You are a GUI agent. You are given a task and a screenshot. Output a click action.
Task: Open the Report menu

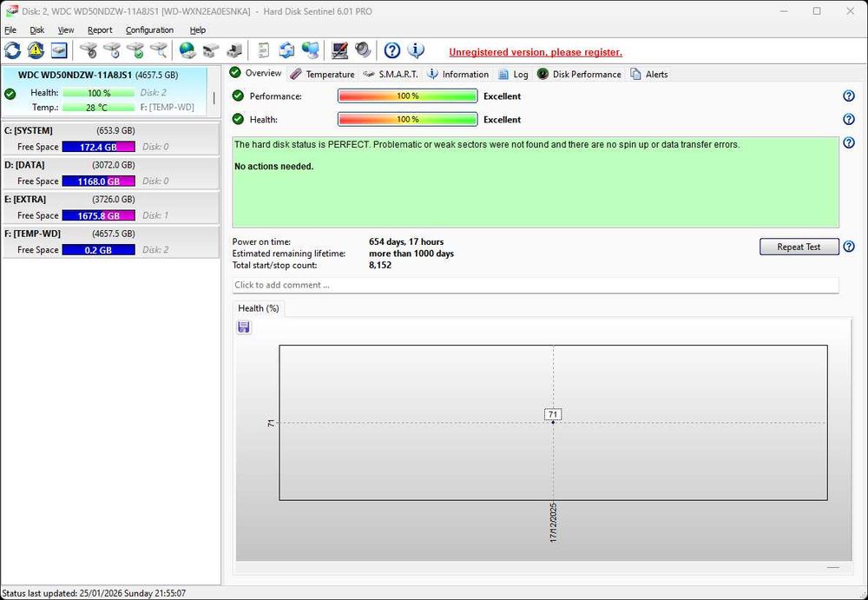pos(100,30)
